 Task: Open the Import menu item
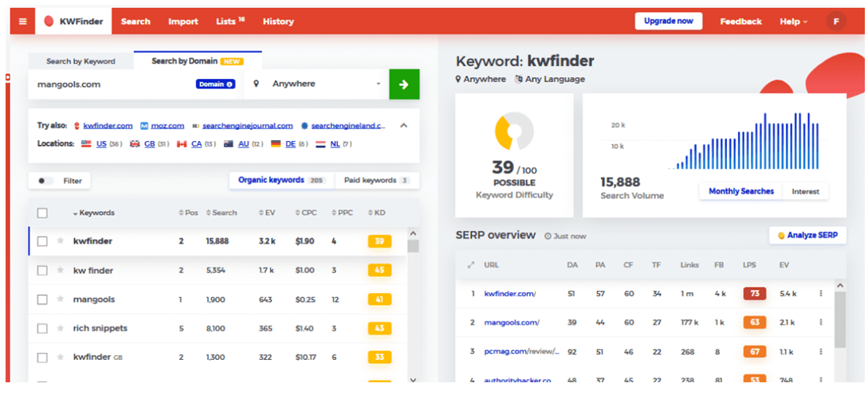(183, 22)
